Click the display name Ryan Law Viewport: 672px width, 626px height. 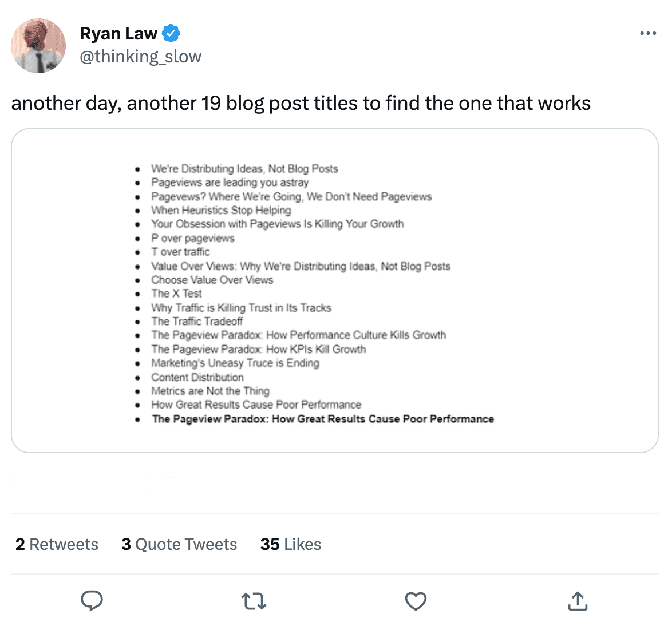(119, 33)
